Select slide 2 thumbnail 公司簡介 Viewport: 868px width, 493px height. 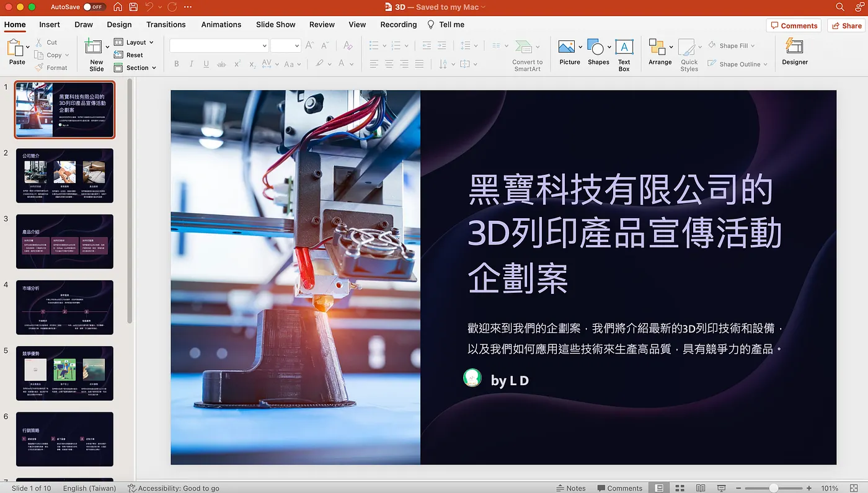point(64,175)
